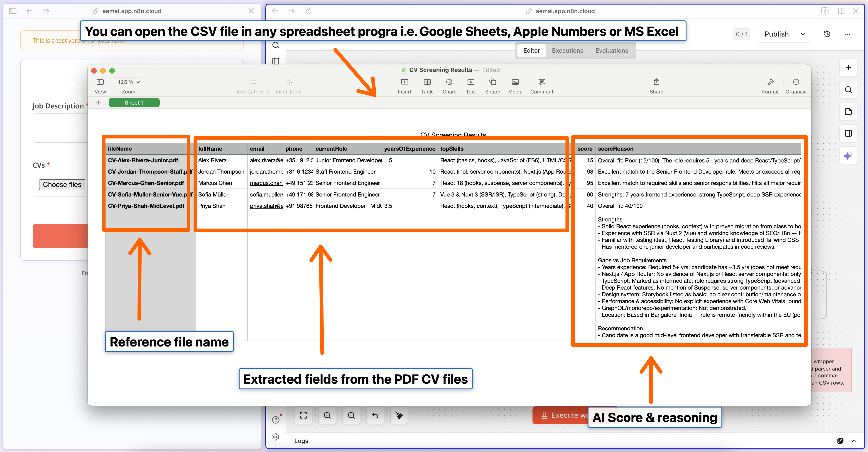The image size is (868, 452).
Task: Switch to the Editor tab in n8n
Action: 531,51
